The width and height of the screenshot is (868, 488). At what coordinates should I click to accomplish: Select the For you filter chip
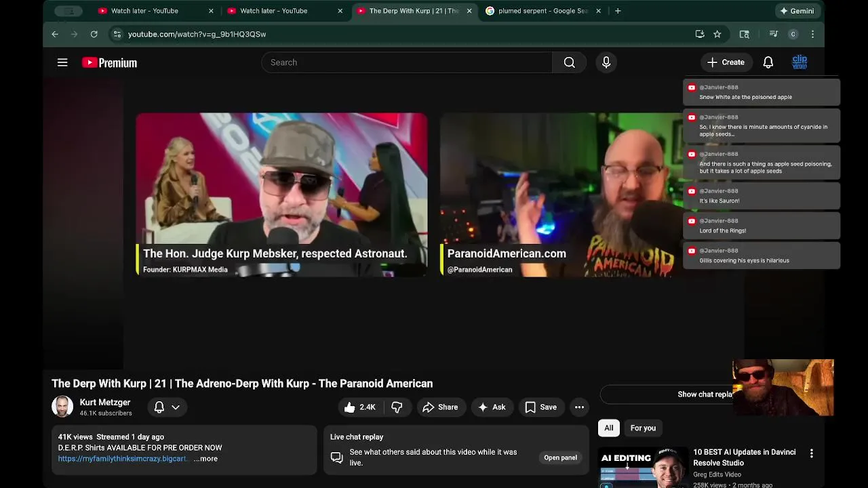coord(643,428)
